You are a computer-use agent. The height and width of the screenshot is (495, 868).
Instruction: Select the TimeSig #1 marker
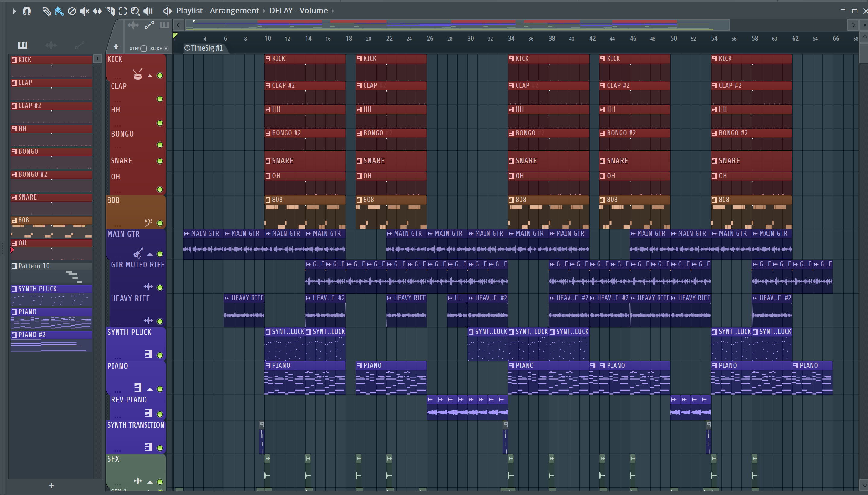(x=204, y=48)
